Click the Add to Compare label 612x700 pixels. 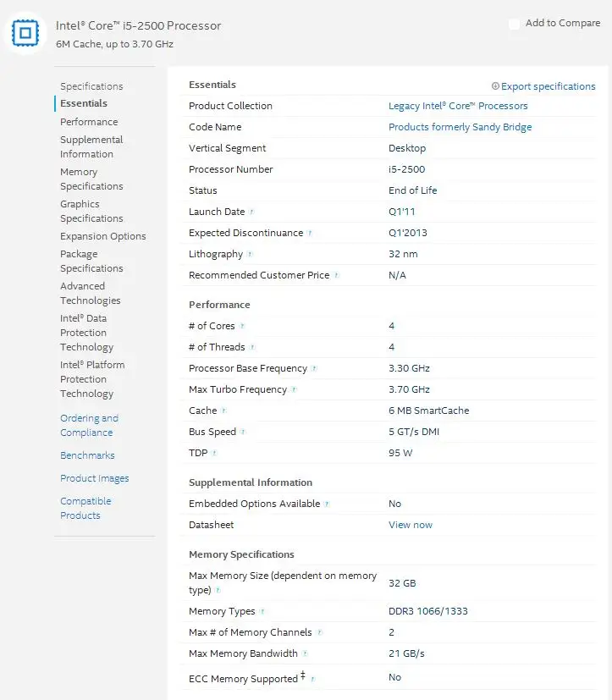563,23
